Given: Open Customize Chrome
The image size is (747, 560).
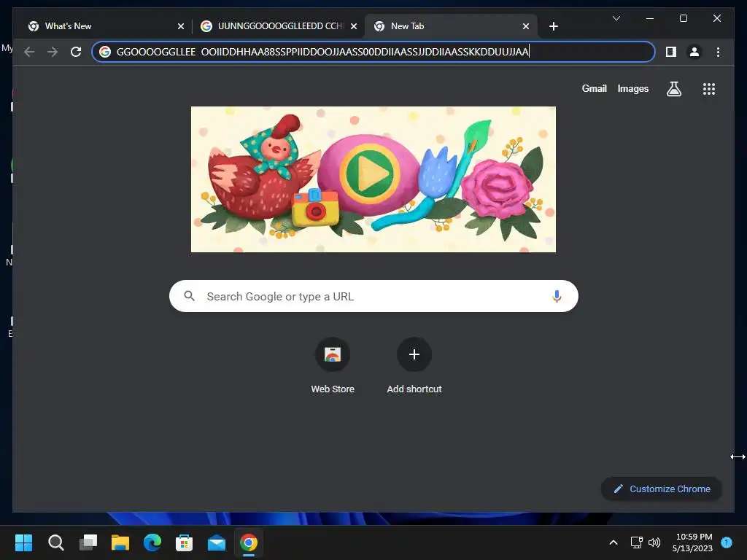Looking at the screenshot, I should tap(661, 489).
